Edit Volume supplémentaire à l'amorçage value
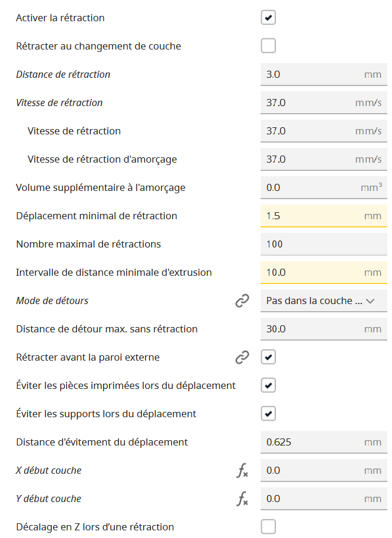The width and height of the screenshot is (392, 538). click(x=324, y=188)
